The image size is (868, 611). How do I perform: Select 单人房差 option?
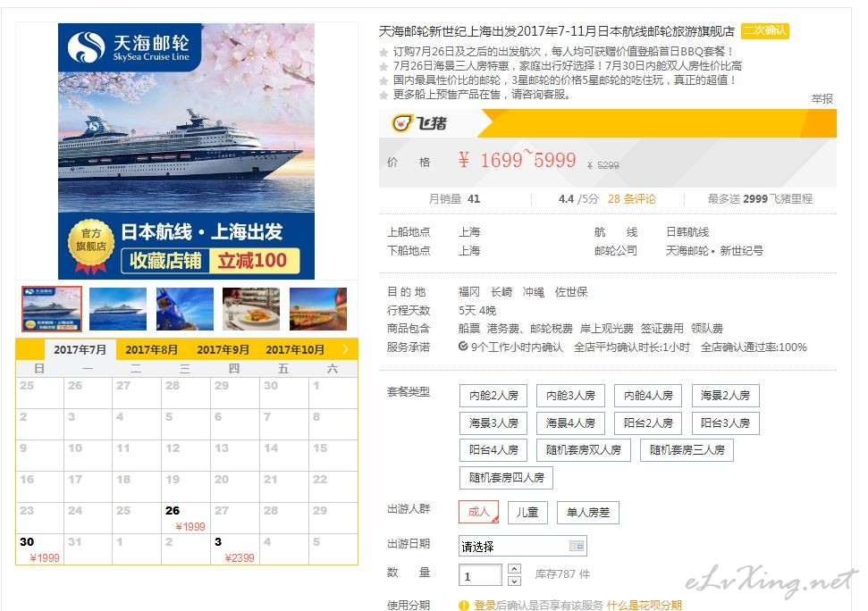[587, 513]
